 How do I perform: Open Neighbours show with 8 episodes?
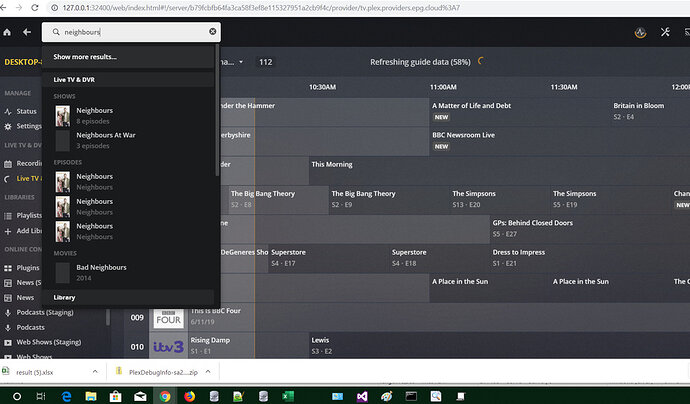[128, 115]
